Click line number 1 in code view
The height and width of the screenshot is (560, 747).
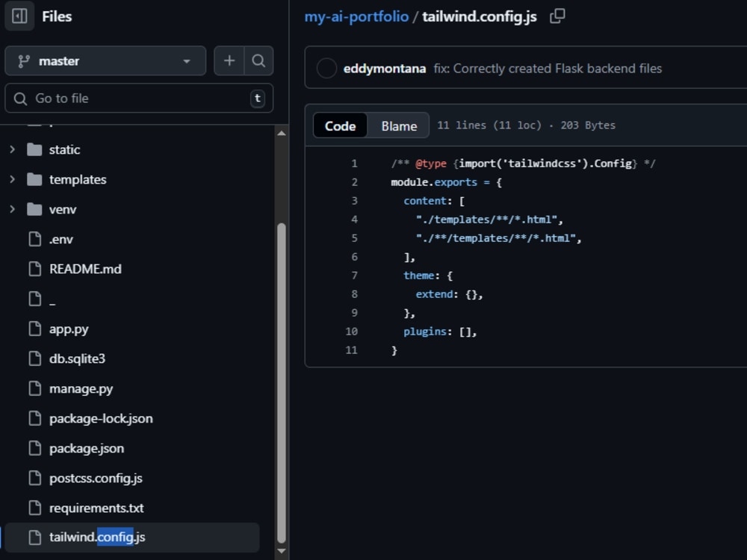pyautogui.click(x=354, y=164)
